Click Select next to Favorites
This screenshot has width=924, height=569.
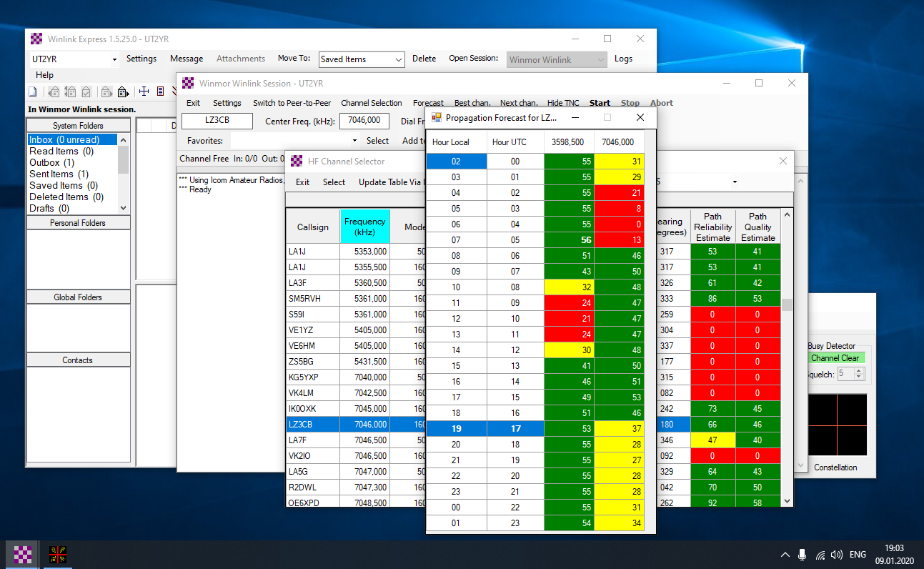coord(378,141)
